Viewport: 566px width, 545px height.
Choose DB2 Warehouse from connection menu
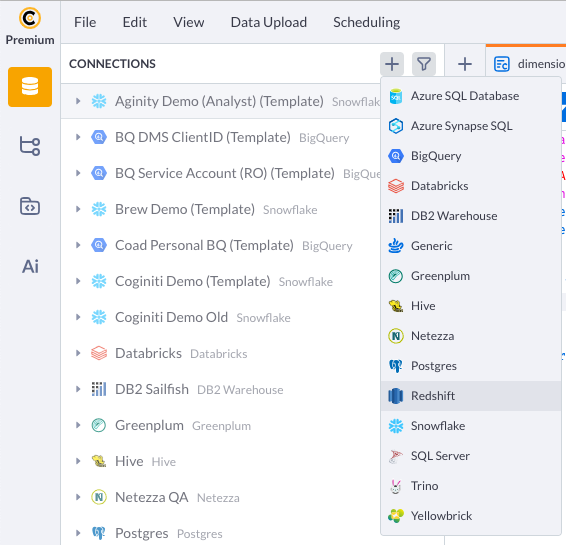click(x=471, y=216)
